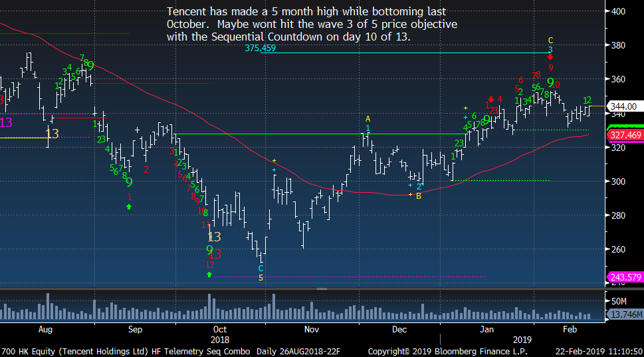Select the Feb month label
Image resolution: width=644 pixels, height=357 pixels.
pyautogui.click(x=570, y=330)
